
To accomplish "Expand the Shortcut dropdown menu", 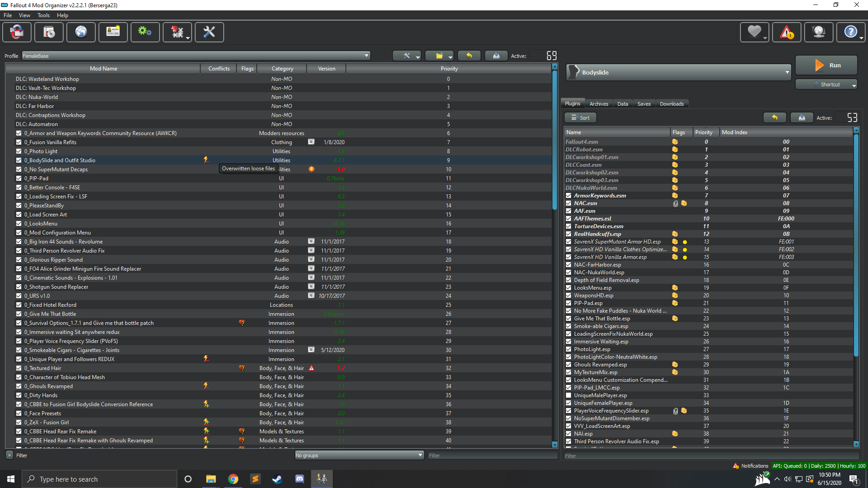I will 854,85.
